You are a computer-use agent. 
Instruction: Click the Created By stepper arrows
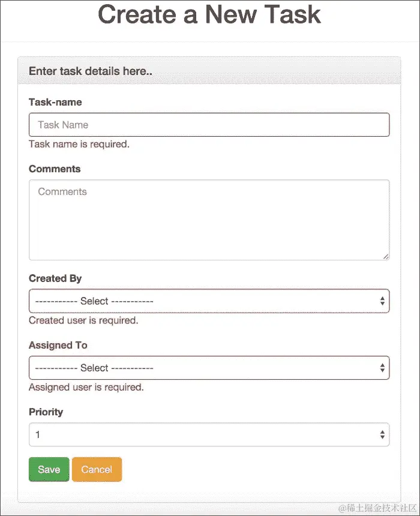tap(382, 301)
